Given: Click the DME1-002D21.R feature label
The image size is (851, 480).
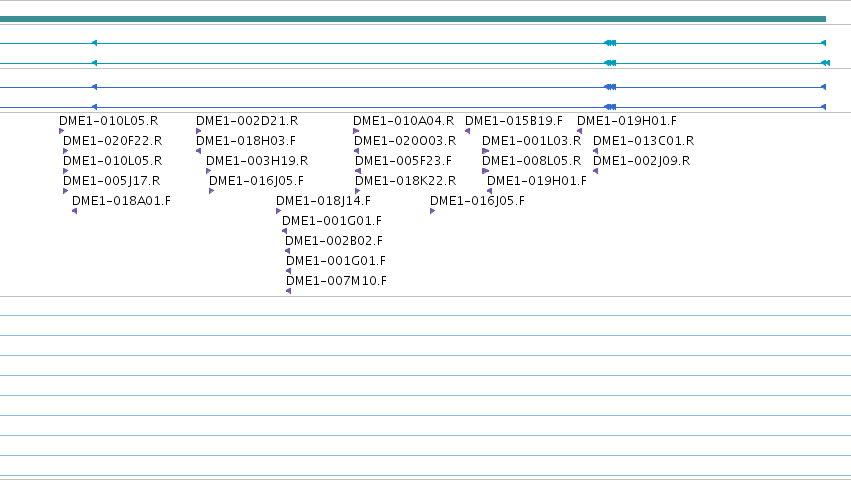Looking at the screenshot, I should coord(247,121).
